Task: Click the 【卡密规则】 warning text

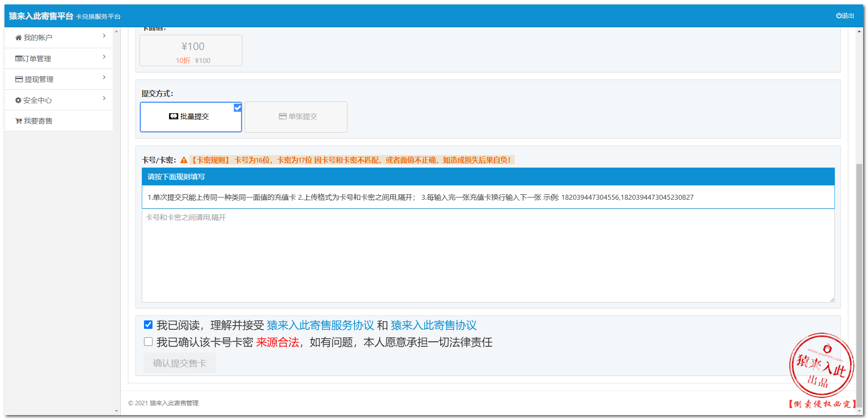Action: coord(352,160)
